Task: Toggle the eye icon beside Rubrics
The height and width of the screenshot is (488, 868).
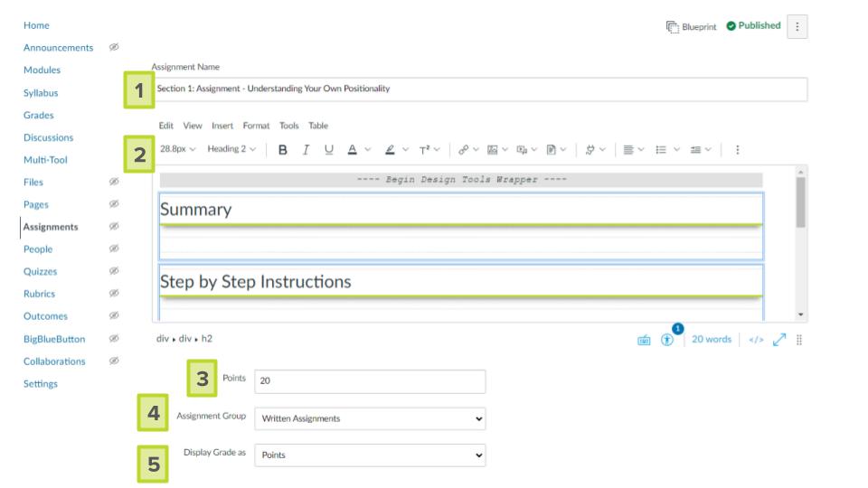Action: point(114,294)
